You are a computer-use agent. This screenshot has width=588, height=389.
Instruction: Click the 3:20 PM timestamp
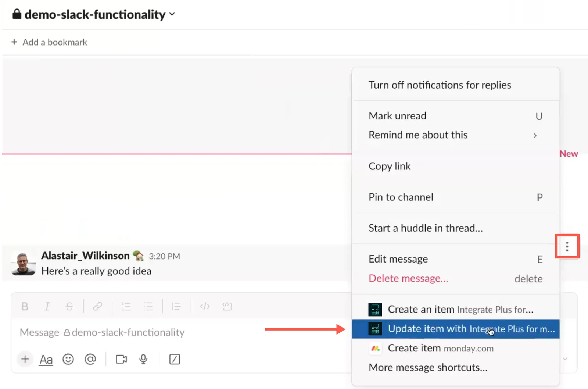[x=164, y=256]
